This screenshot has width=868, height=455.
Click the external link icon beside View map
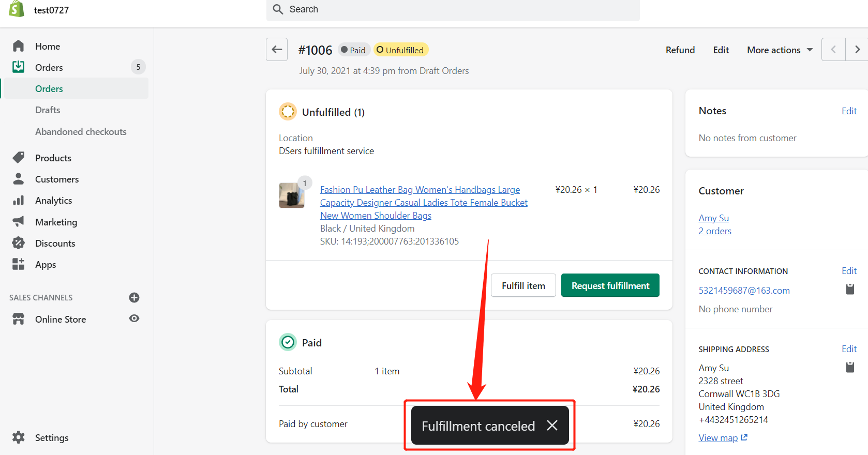[744, 437]
